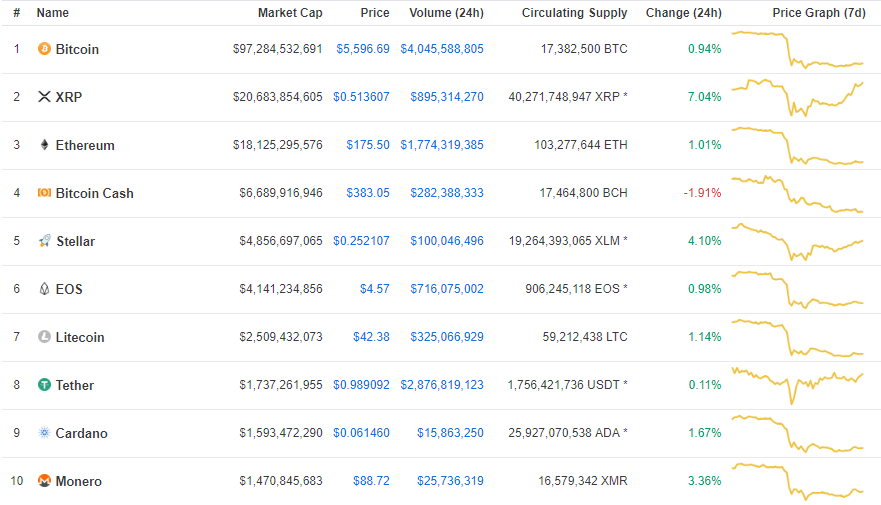
Task: Open Monero 7-day price graph
Action: (797, 481)
